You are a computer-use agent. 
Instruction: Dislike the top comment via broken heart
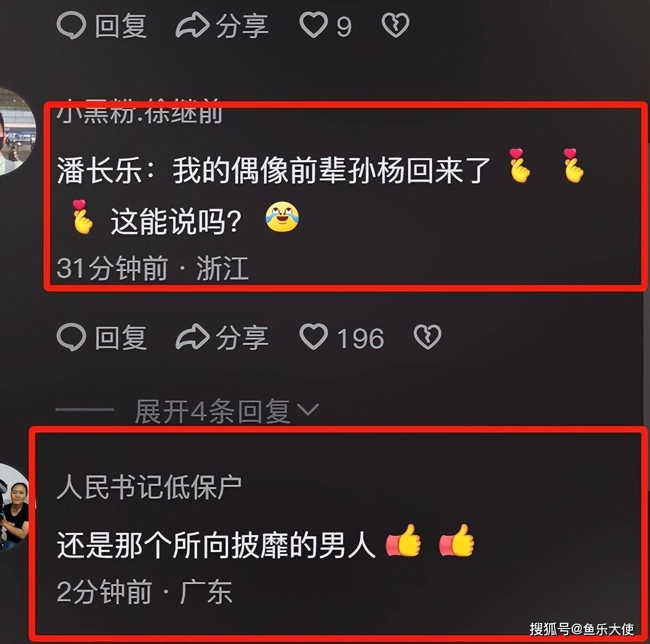[x=395, y=25]
